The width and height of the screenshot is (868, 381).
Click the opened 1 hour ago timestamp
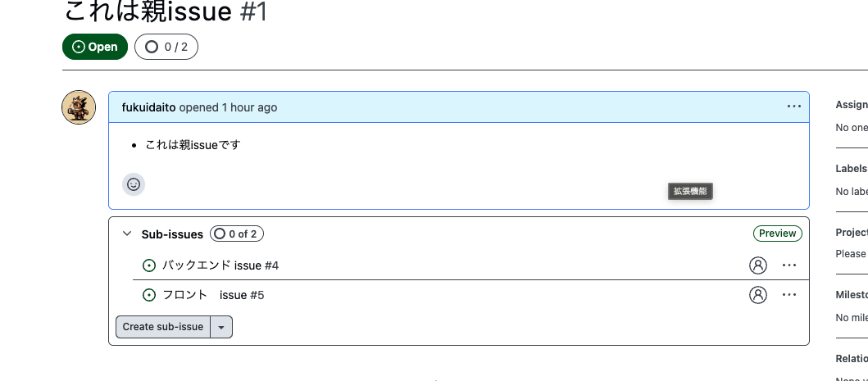(x=228, y=107)
